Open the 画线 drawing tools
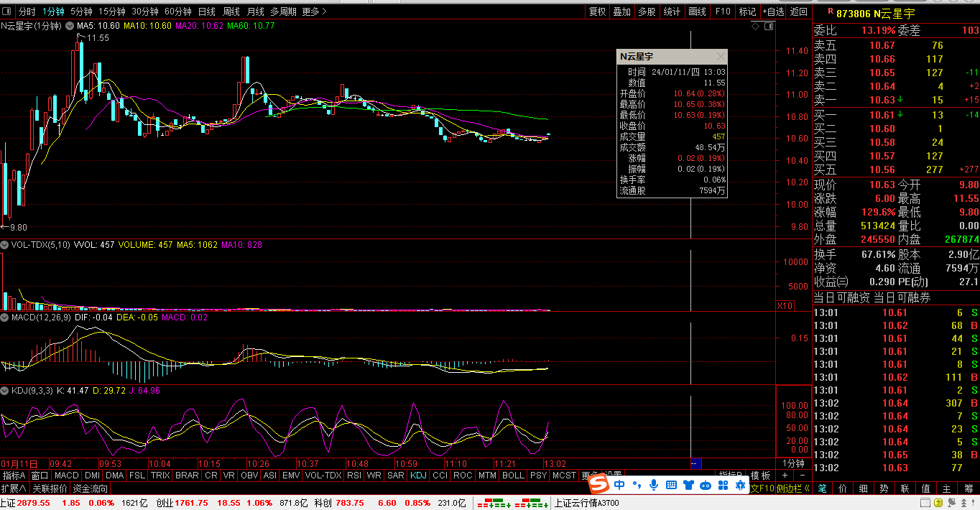980x510 pixels. pyautogui.click(x=697, y=11)
